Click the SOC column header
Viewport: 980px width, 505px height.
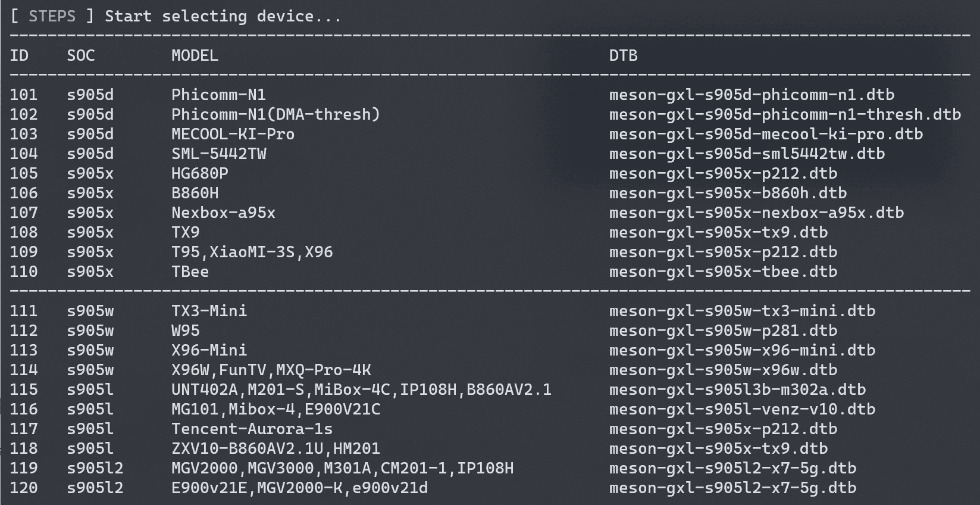click(81, 55)
